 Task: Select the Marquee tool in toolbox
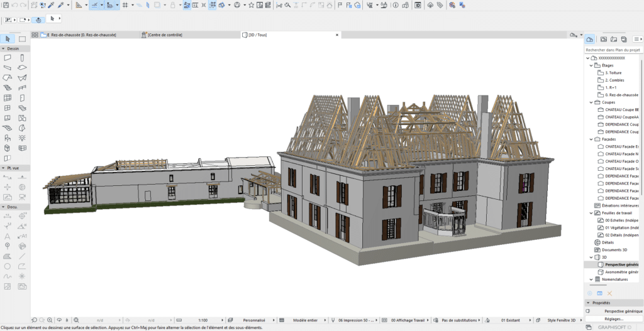pyautogui.click(x=22, y=39)
